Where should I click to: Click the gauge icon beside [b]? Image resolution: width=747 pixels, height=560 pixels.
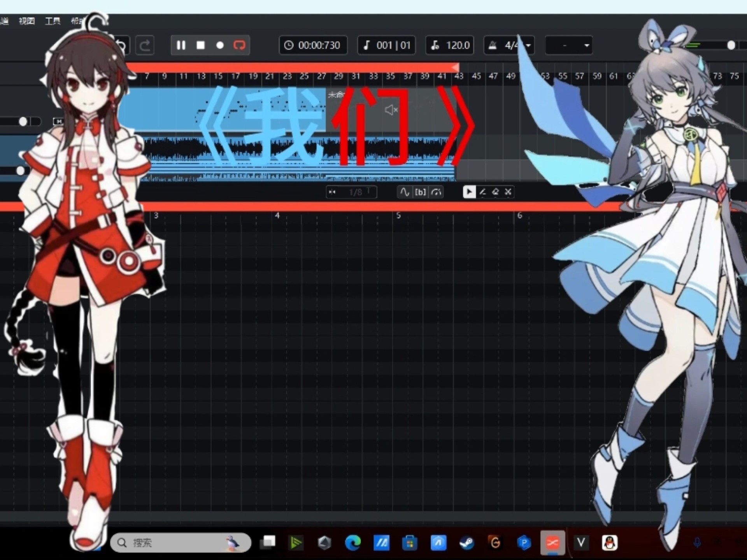pos(436,192)
